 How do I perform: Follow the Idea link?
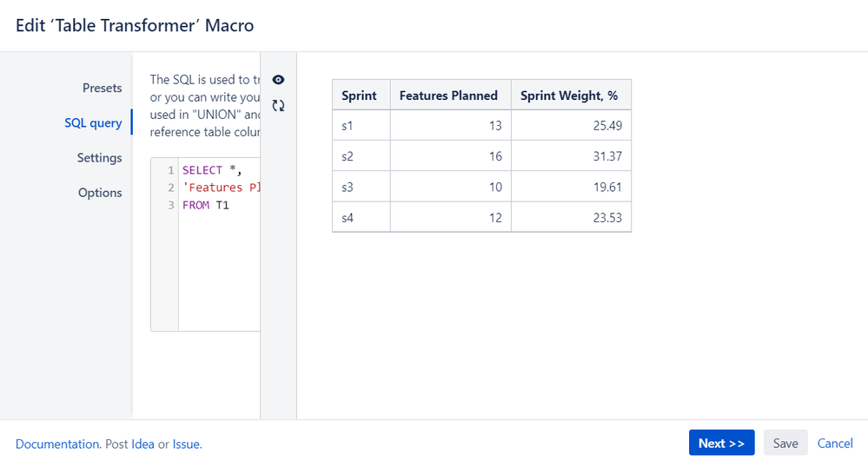click(x=142, y=444)
